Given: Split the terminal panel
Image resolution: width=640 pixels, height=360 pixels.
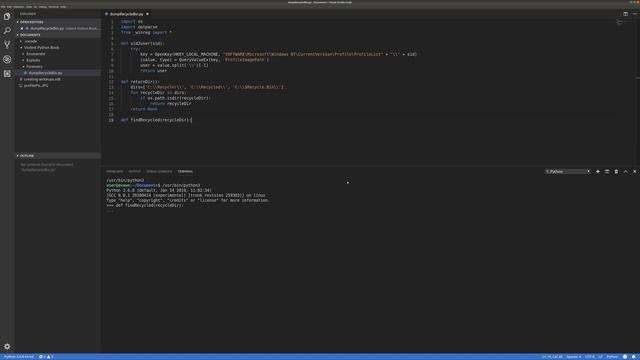Looking at the screenshot, I should click(x=607, y=171).
